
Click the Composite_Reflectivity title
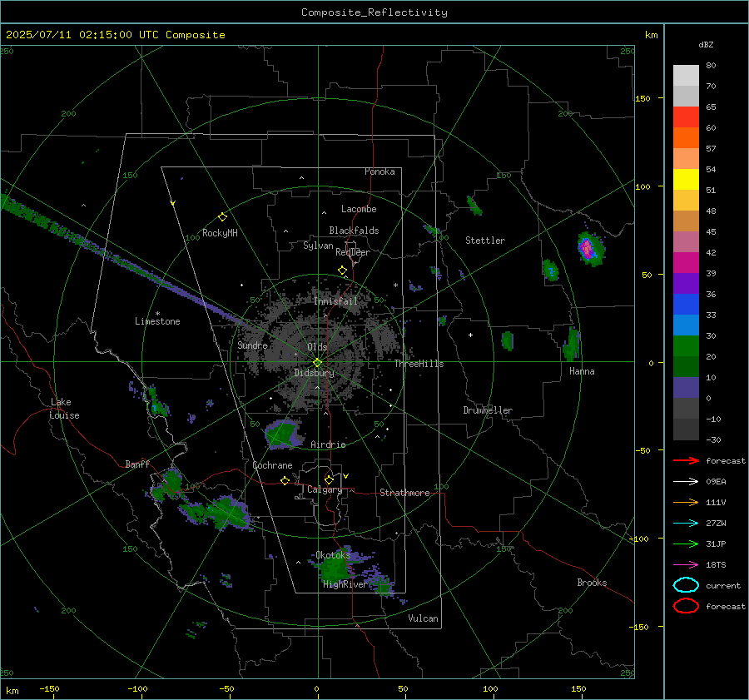[374, 12]
